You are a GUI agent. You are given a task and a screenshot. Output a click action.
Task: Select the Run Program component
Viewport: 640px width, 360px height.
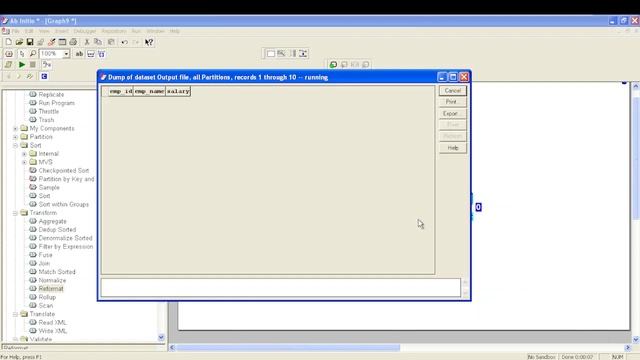[57, 103]
